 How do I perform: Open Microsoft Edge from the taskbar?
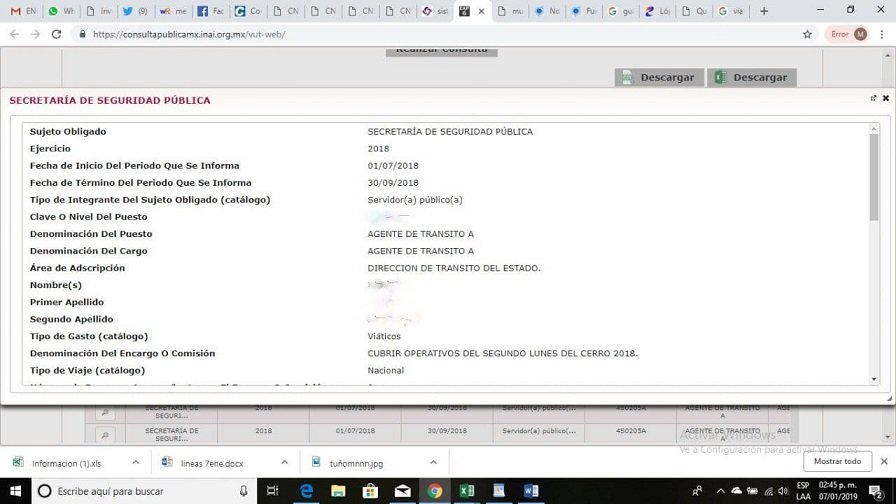(x=306, y=491)
